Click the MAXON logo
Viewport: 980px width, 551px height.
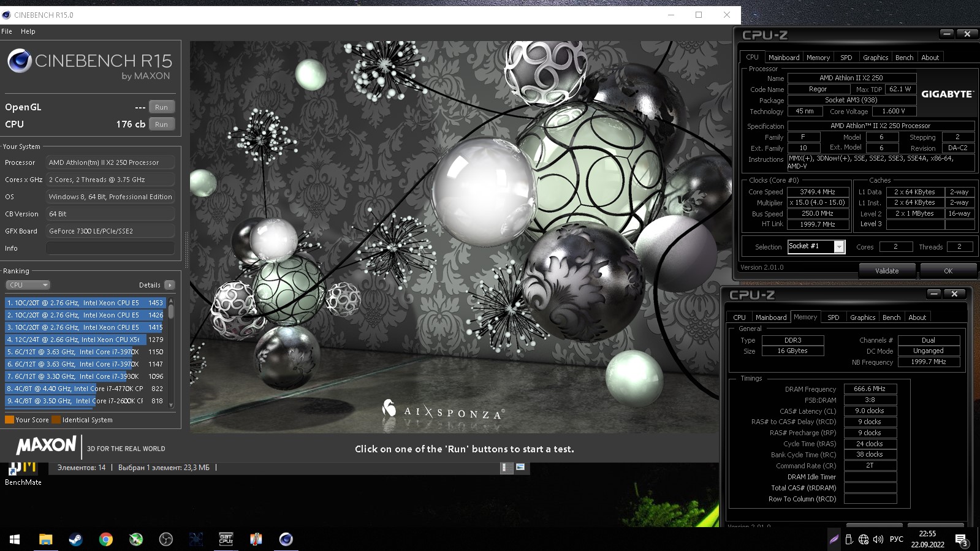pyautogui.click(x=47, y=446)
